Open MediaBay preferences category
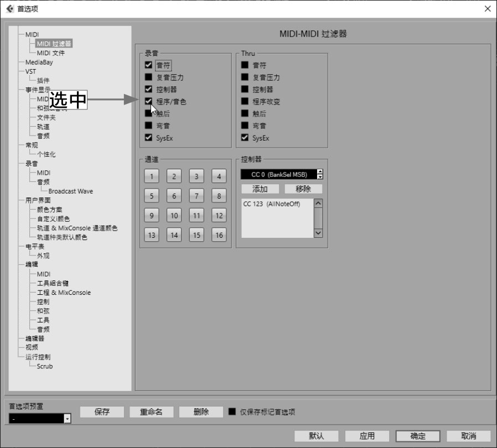497x448 pixels. point(39,62)
